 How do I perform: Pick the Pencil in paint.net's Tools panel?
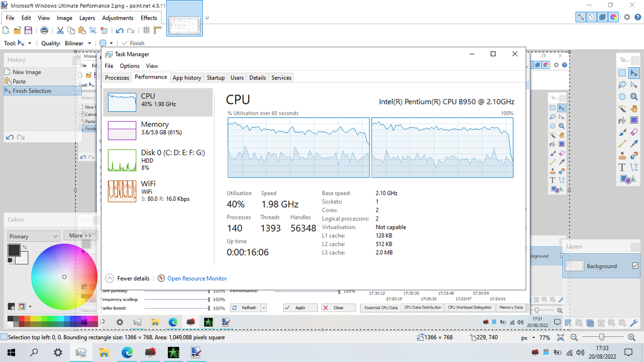(622, 144)
